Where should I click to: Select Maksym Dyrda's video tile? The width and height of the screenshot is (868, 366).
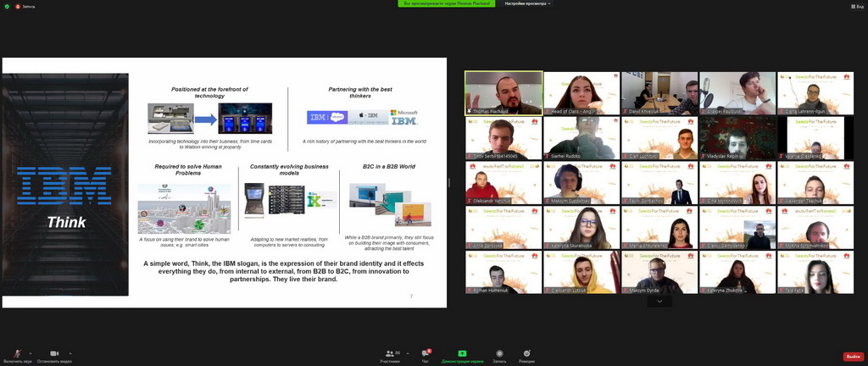coord(657,272)
